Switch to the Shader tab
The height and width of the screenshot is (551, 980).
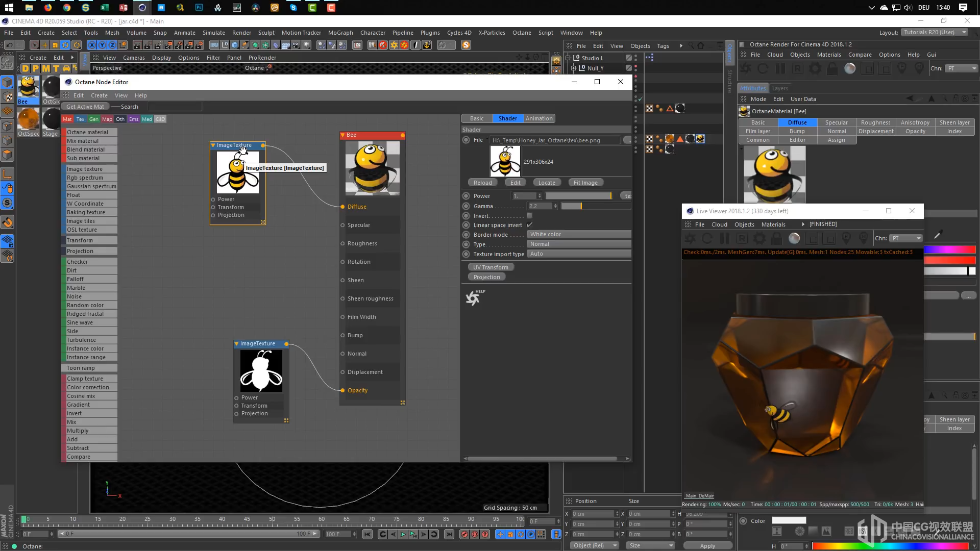507,118
